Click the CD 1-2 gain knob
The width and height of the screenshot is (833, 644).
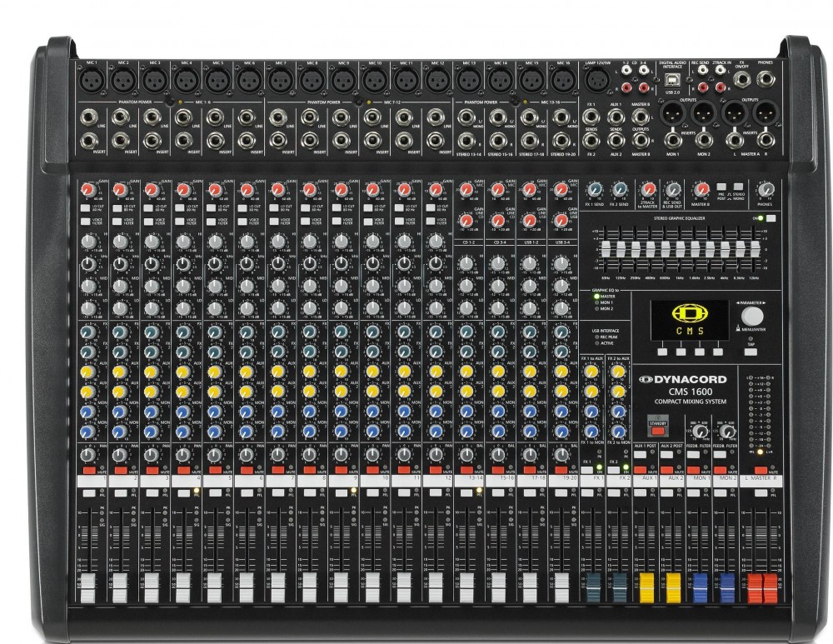(x=466, y=221)
